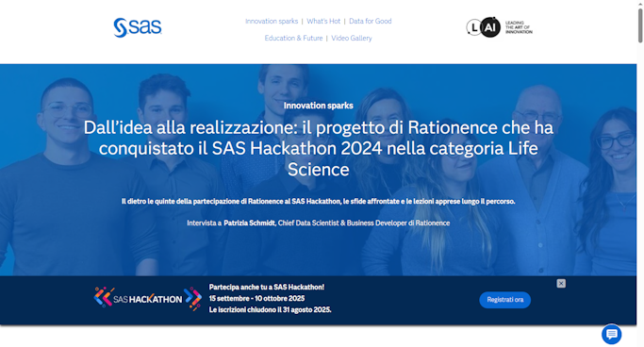This screenshot has width=644, height=347.
Task: Click the Innovation sparks category label in hero
Action: tap(319, 106)
